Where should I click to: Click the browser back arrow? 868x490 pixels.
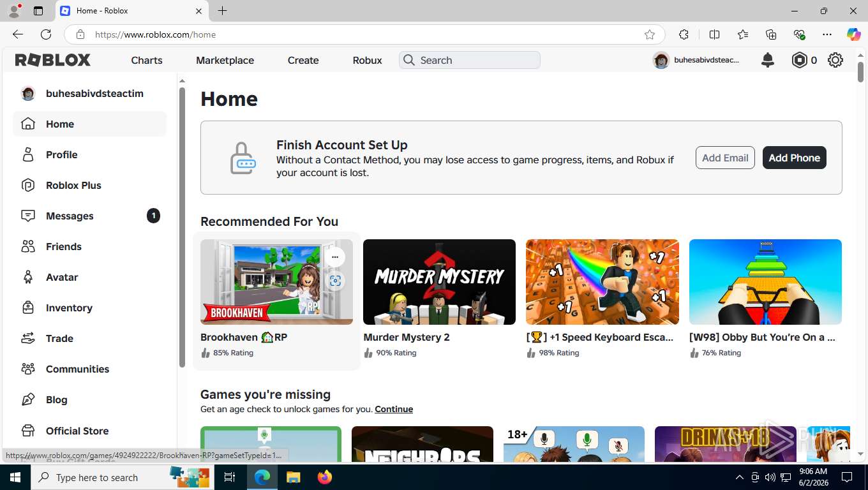[18, 34]
